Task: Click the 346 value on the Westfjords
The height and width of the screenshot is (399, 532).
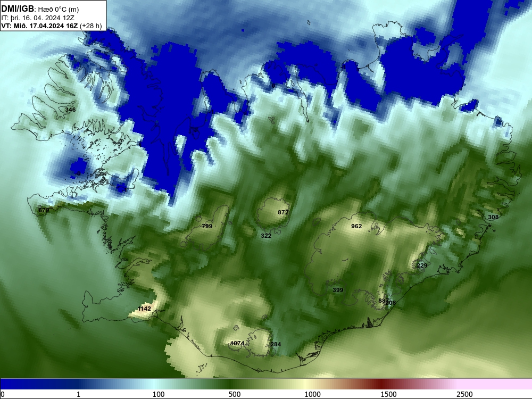Action: (70, 110)
